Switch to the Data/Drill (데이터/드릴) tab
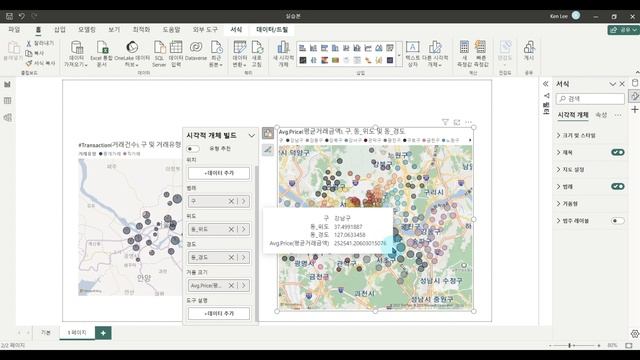Image resolution: width=640 pixels, height=360 pixels. tap(272, 30)
